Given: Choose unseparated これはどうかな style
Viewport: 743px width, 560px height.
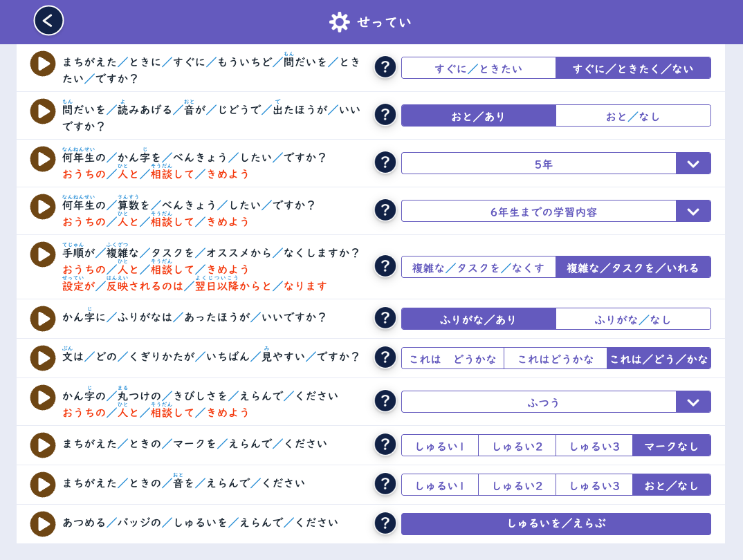Looking at the screenshot, I should [x=556, y=358].
